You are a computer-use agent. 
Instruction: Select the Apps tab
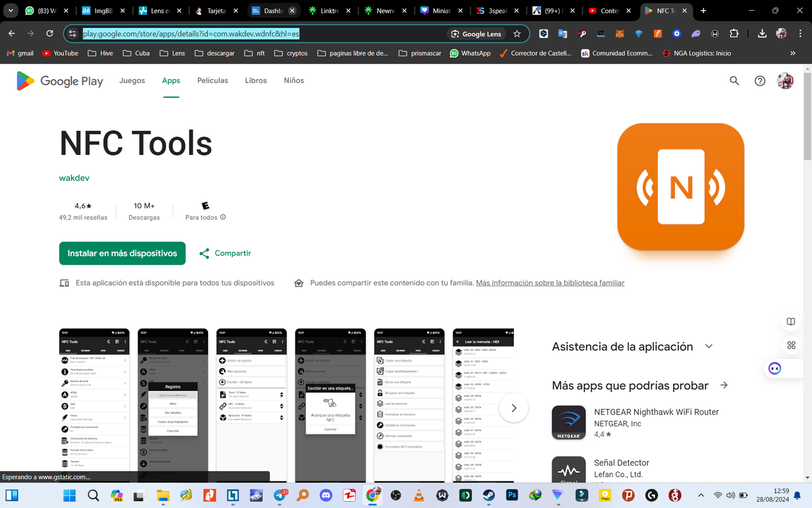(171, 81)
